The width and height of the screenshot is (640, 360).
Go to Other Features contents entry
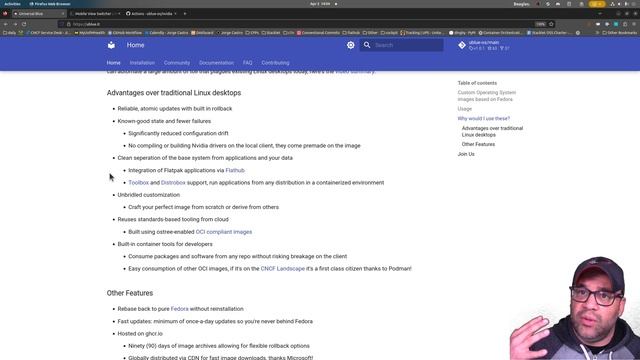[478, 144]
